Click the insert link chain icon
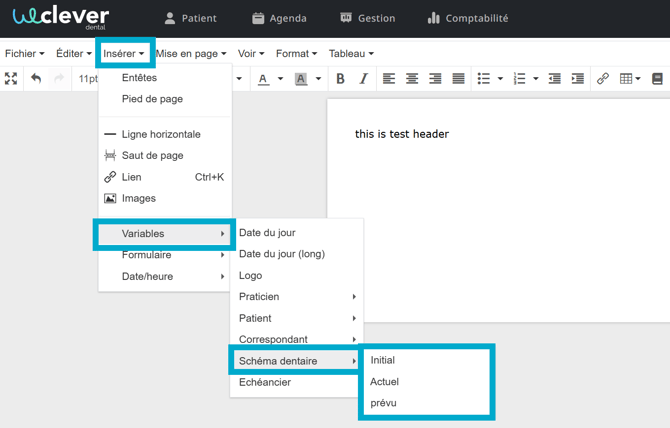The height and width of the screenshot is (428, 670). 602,78
